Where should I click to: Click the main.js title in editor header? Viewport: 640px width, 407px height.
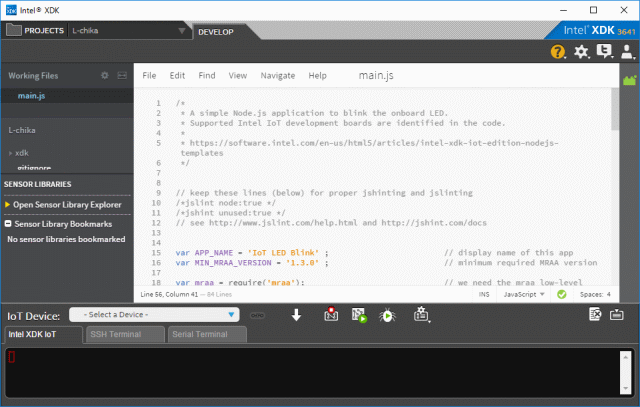376,76
